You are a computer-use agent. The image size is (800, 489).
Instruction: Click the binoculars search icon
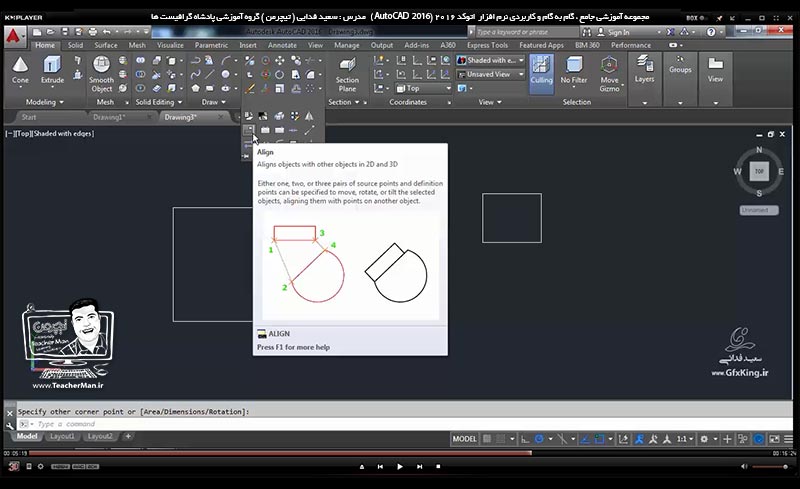pos(587,32)
